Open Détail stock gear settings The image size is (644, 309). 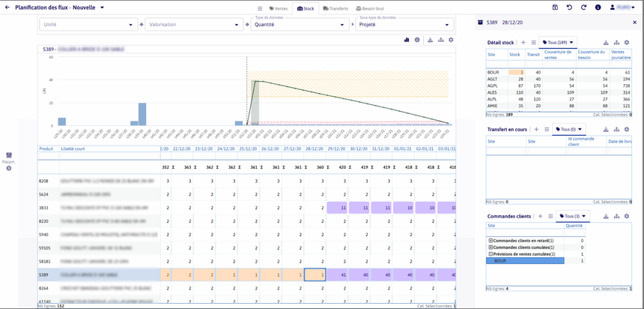click(x=626, y=43)
